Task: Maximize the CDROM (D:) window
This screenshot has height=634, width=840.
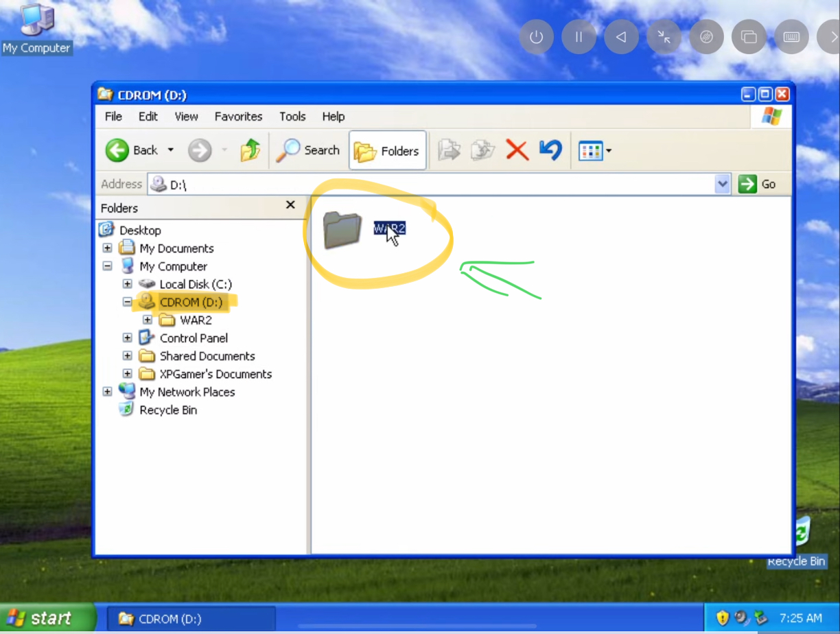Action: [765, 95]
